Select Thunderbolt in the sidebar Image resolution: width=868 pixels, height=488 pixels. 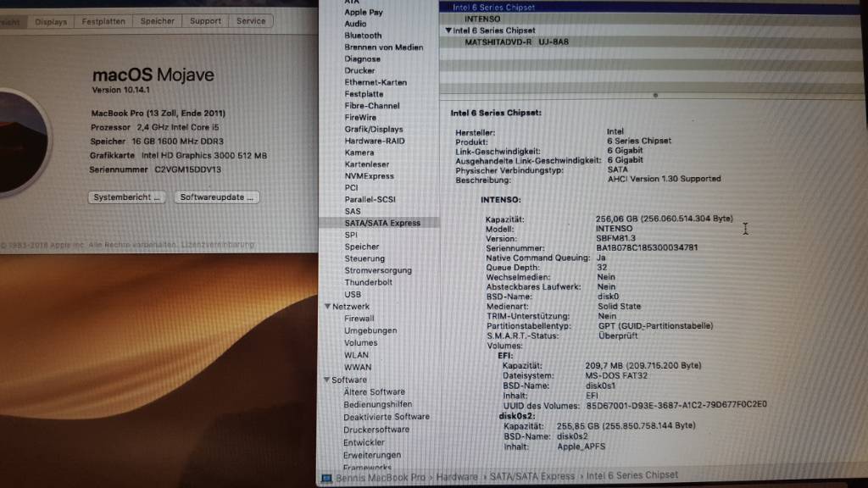(x=368, y=282)
